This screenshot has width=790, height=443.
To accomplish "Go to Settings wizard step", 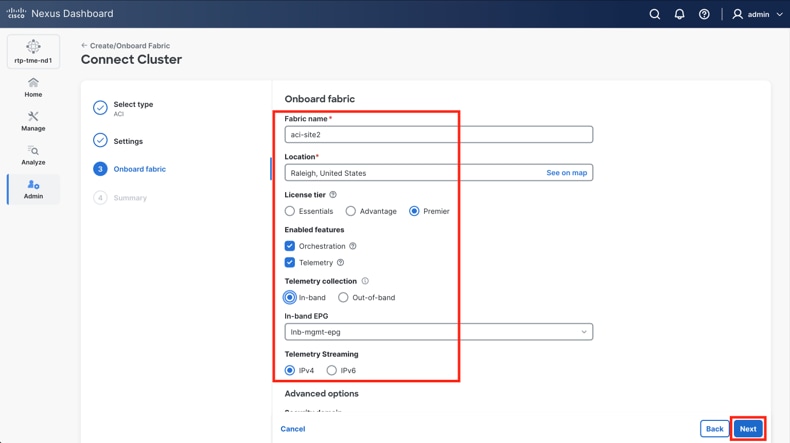I will pyautogui.click(x=128, y=141).
